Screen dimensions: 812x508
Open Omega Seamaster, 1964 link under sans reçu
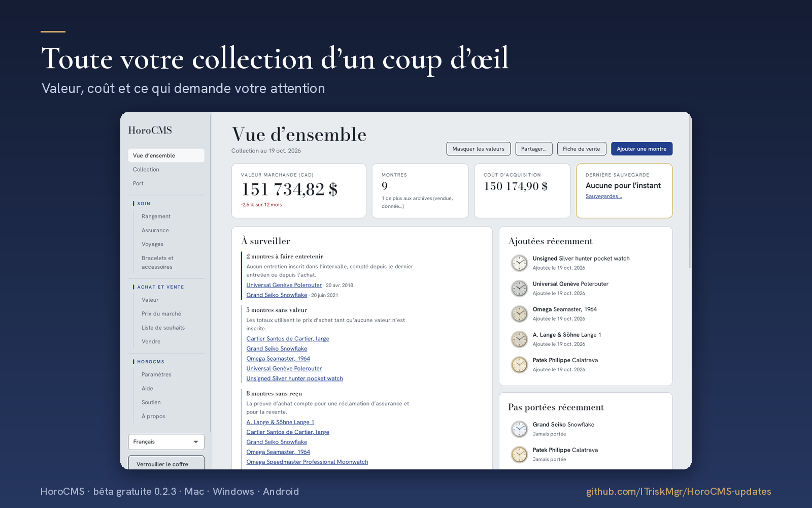pos(278,452)
